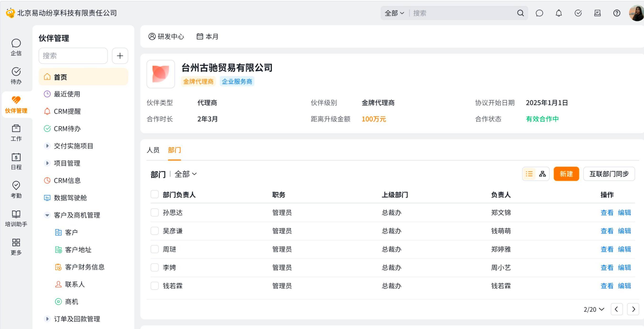Collapse 客户及商机管理 section
This screenshot has width=644, height=329.
coord(47,215)
